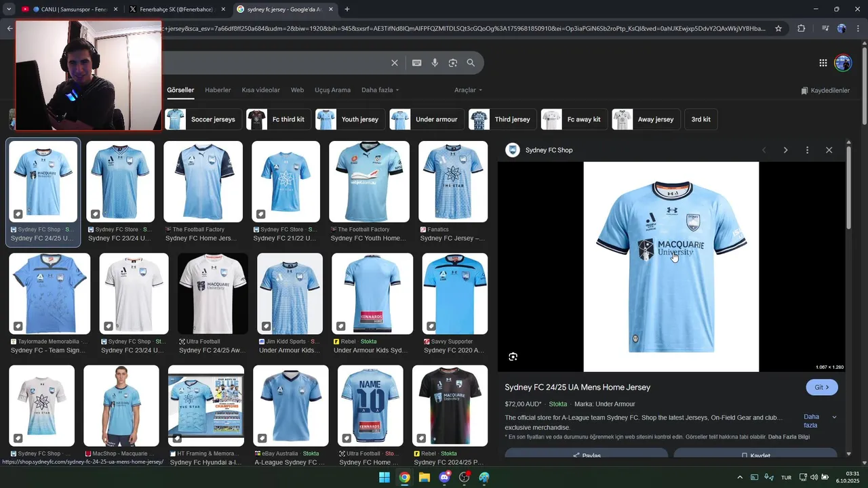Go to the previous image in preview panel
The image size is (868, 488).
(764, 150)
